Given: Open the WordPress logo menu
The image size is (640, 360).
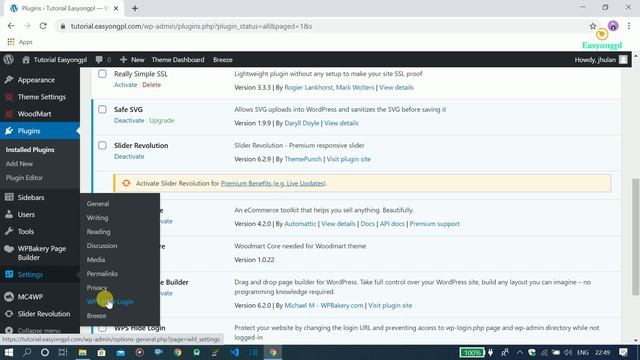Looking at the screenshot, I should [x=9, y=60].
